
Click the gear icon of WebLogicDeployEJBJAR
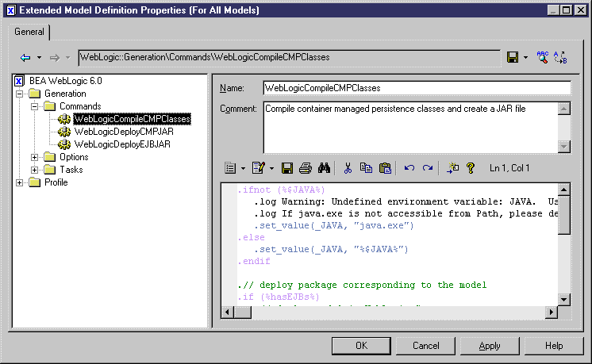(x=63, y=144)
